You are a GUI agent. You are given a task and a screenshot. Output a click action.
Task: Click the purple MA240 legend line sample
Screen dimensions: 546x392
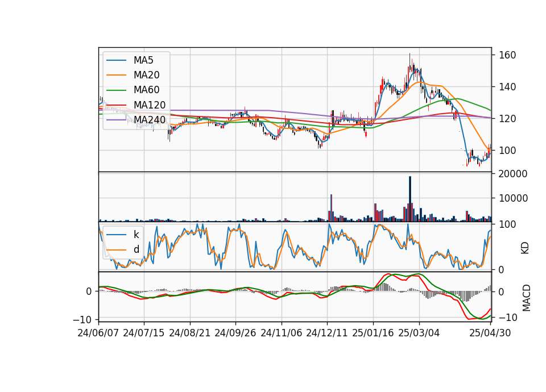click(x=116, y=120)
